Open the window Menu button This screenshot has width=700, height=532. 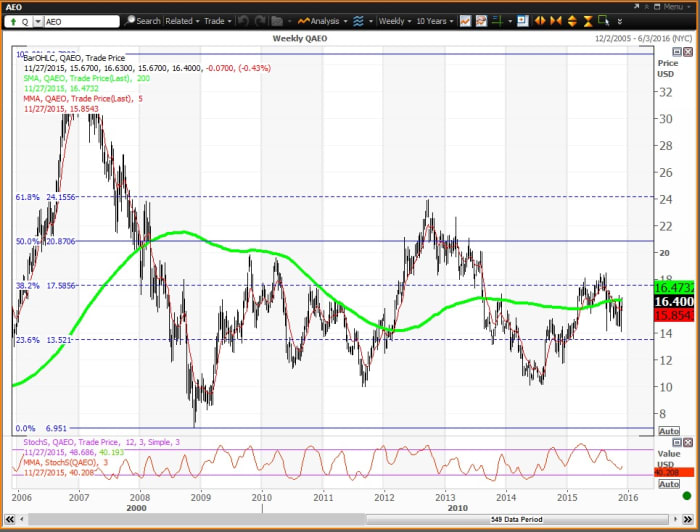(x=670, y=6)
